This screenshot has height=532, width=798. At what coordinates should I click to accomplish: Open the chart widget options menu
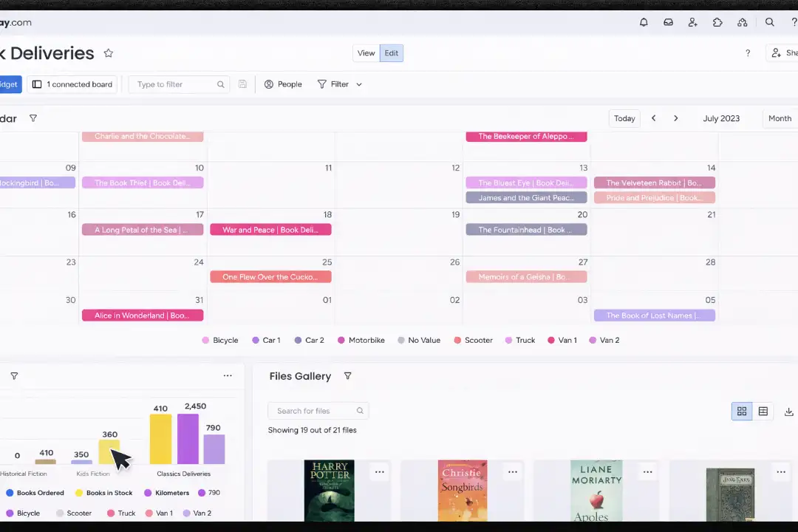click(x=228, y=375)
